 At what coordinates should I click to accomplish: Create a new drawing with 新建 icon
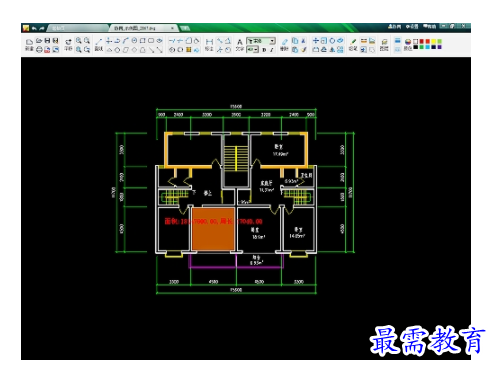pos(29,44)
